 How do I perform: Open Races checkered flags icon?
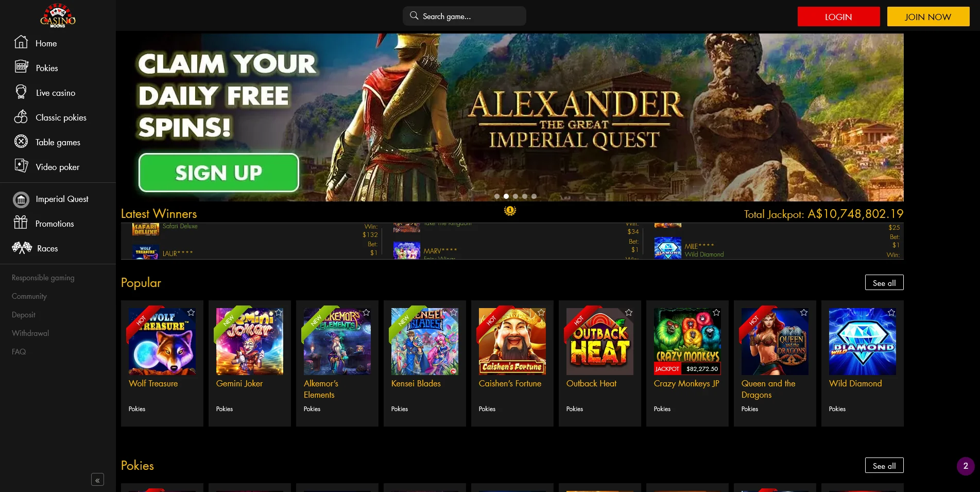[22, 248]
